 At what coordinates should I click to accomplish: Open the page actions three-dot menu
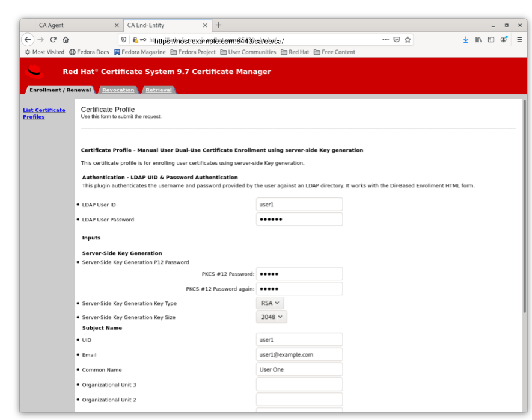[x=385, y=40]
